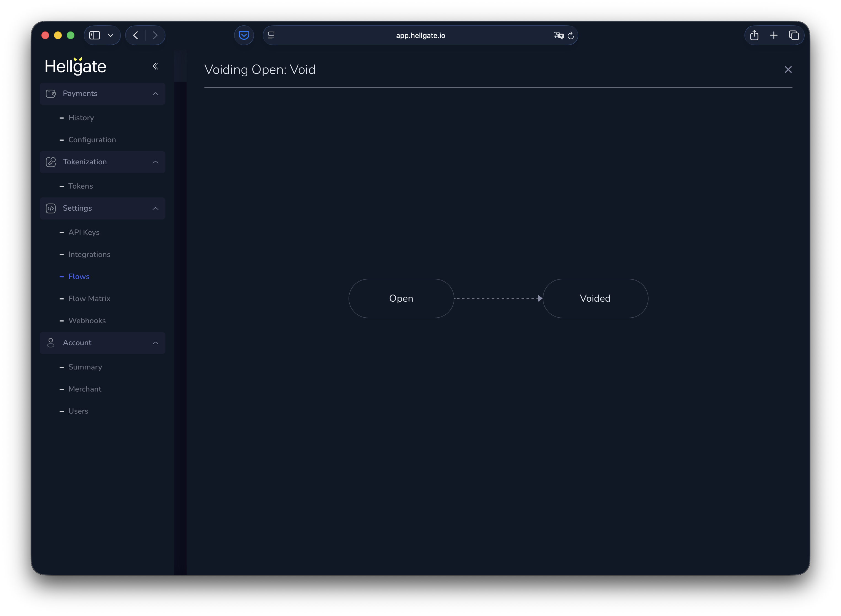This screenshot has height=616, width=841.
Task: Open the Flow Matrix page
Action: [x=89, y=299]
